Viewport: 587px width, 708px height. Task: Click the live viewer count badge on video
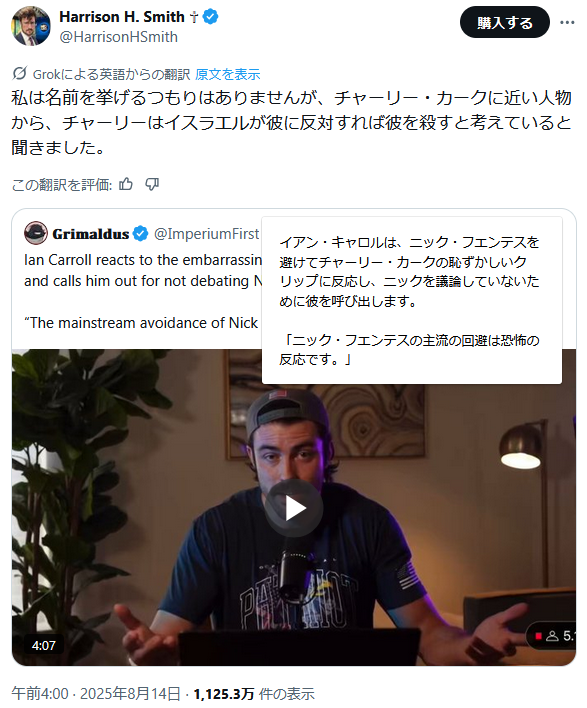[552, 636]
